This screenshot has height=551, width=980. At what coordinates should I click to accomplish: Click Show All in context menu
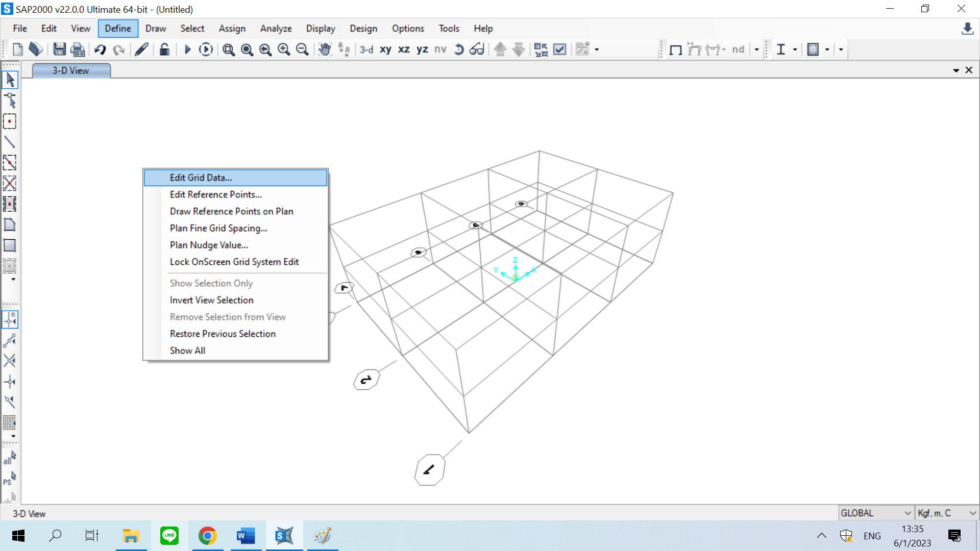(187, 350)
